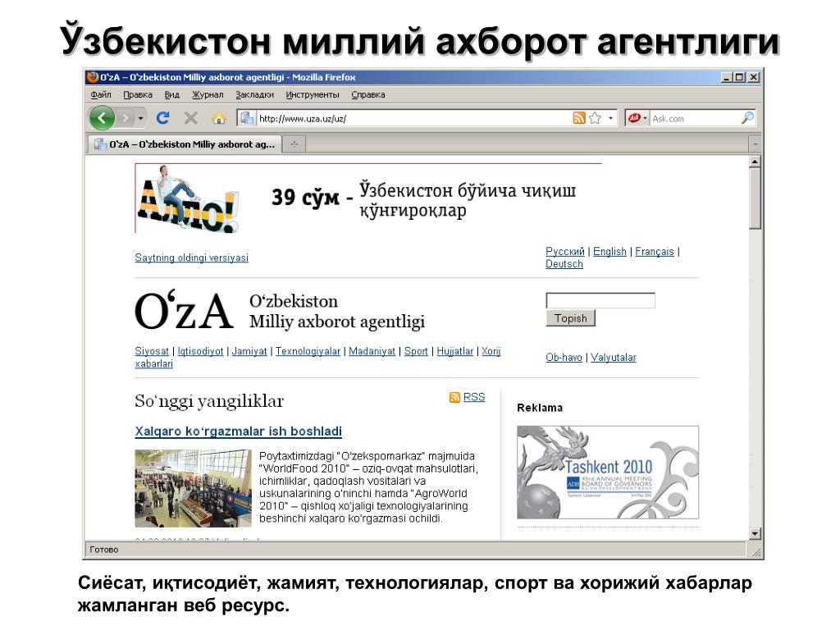Click the magnifier search icon in Ask.com box

746,118
